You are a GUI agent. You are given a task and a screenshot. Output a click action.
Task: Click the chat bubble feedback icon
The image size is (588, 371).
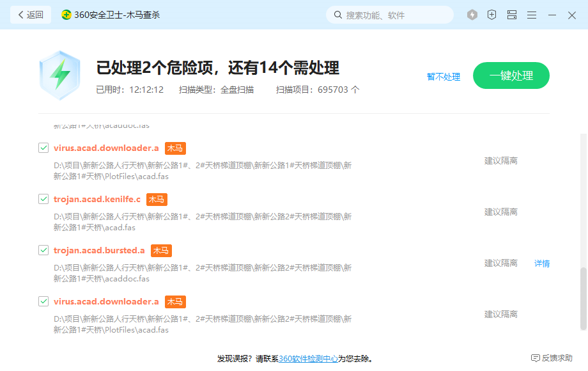click(535, 358)
